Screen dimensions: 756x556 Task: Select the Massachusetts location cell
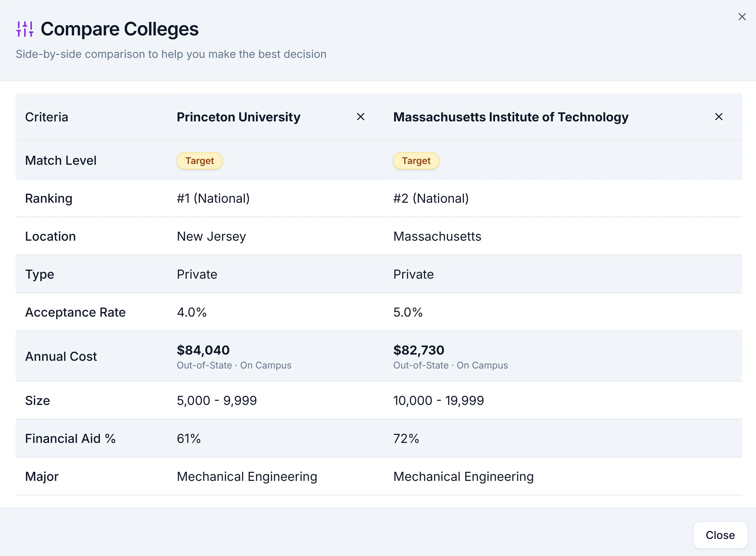click(437, 236)
